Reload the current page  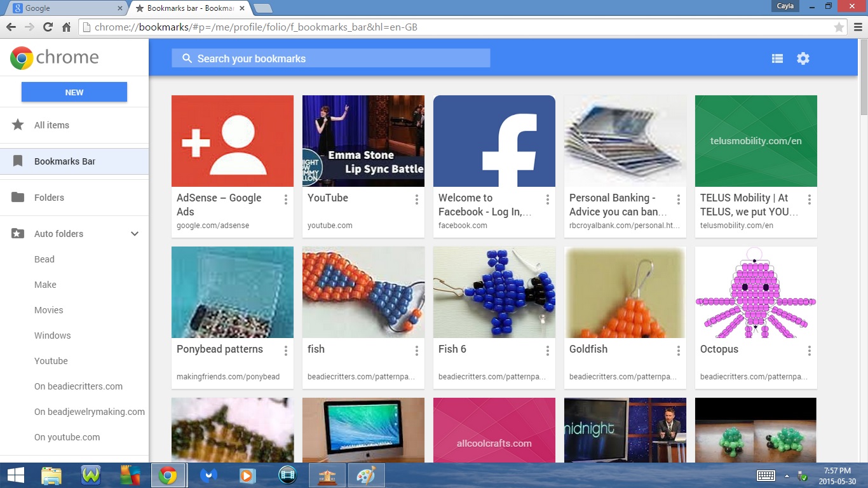[x=48, y=27]
